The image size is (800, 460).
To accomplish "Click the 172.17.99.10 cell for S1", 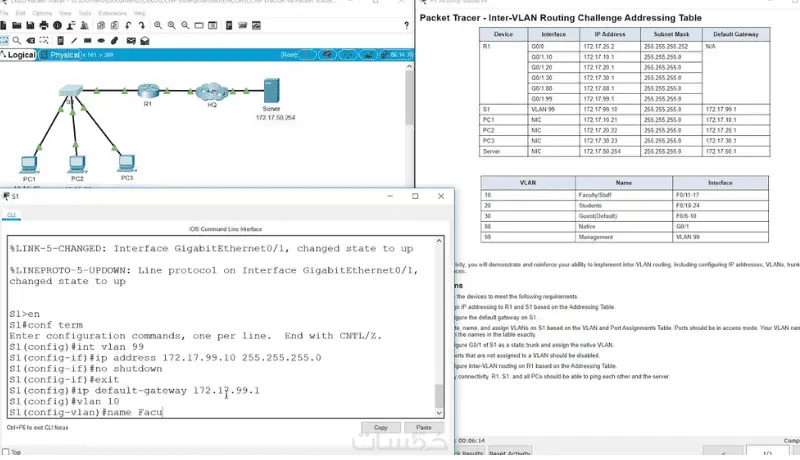I will click(610, 109).
